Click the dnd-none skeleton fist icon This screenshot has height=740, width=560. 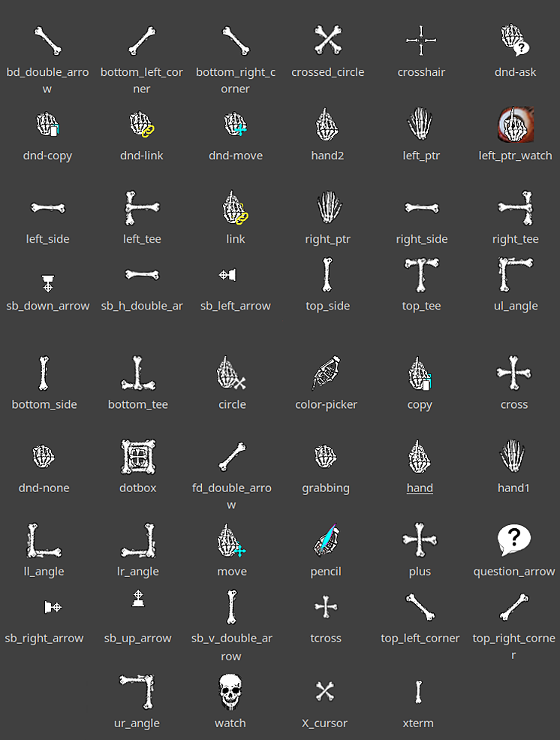tap(44, 456)
